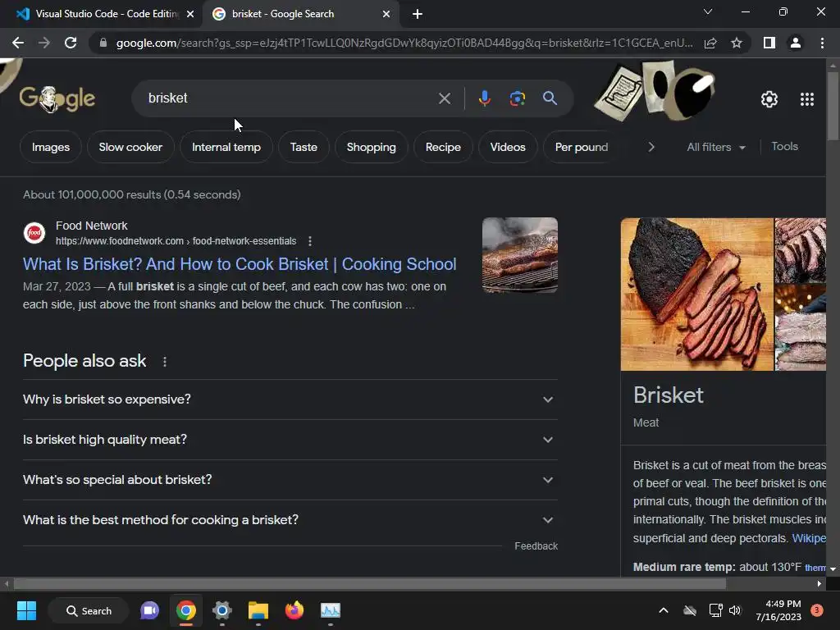This screenshot has width=840, height=630.
Task: Open What Is Brisket Cooking School result
Action: (x=240, y=264)
